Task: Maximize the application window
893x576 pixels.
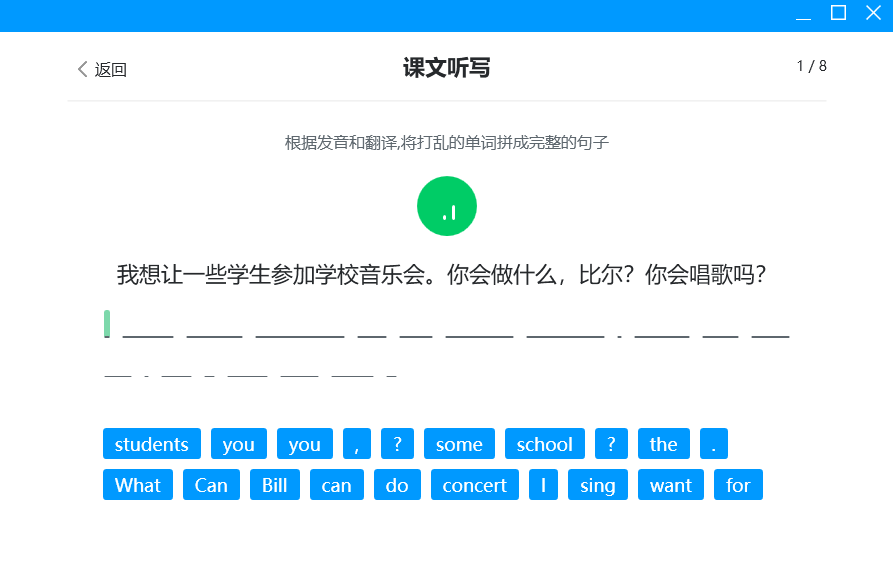Action: click(838, 13)
